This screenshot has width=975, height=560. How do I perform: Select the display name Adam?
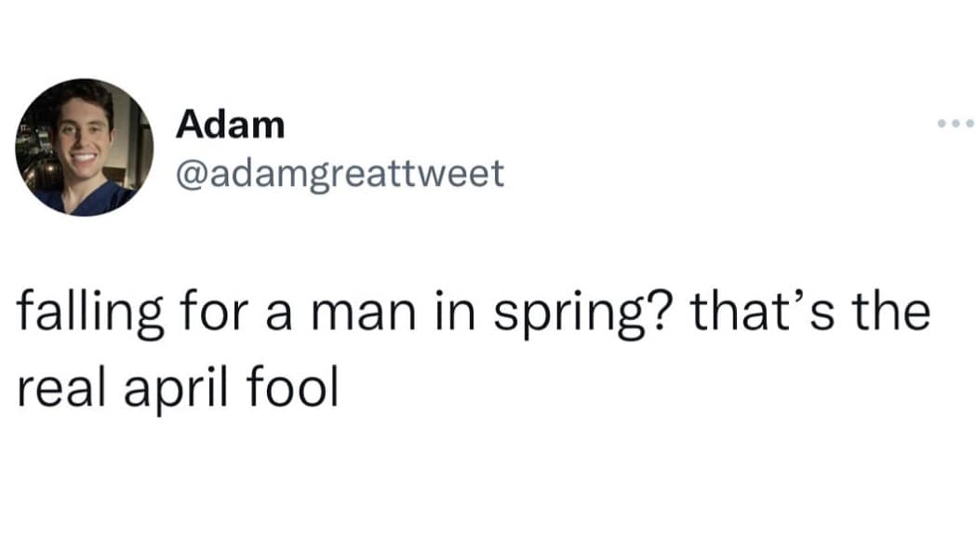pos(230,124)
